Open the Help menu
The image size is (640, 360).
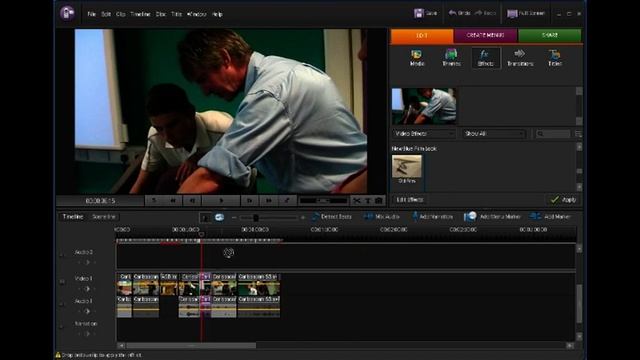coord(217,14)
